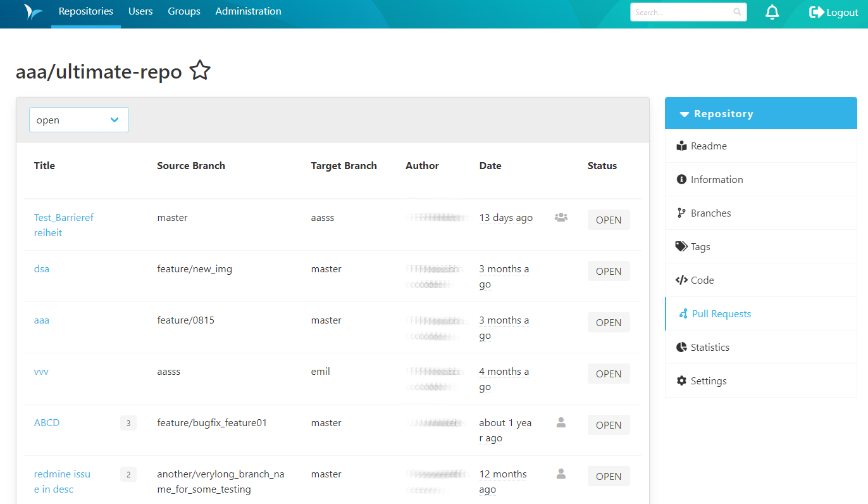Select the Code icon in the sidebar
This screenshot has width=868, height=504.
tap(681, 280)
